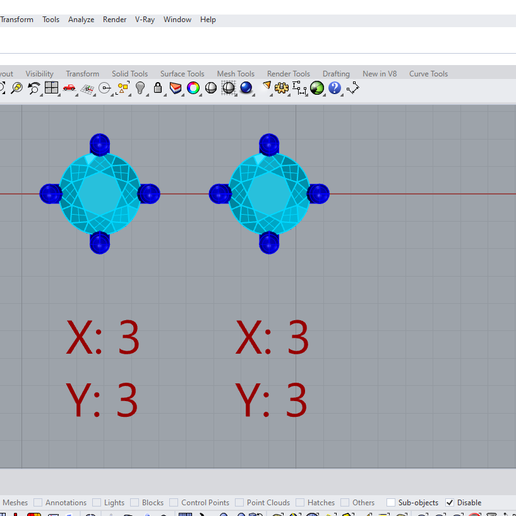Click the Dimension tool icon
516x516 pixels.
pyautogui.click(x=299, y=88)
